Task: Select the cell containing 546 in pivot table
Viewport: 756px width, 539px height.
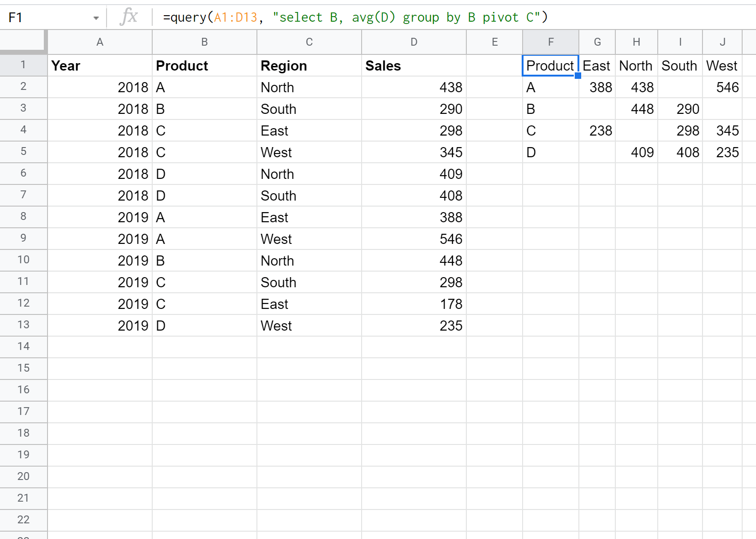Action: 722,87
